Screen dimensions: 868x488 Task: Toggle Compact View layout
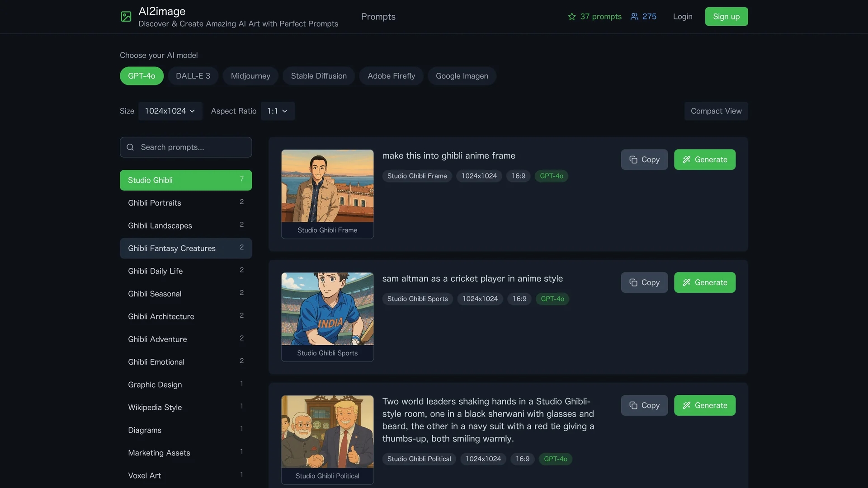[x=716, y=111]
